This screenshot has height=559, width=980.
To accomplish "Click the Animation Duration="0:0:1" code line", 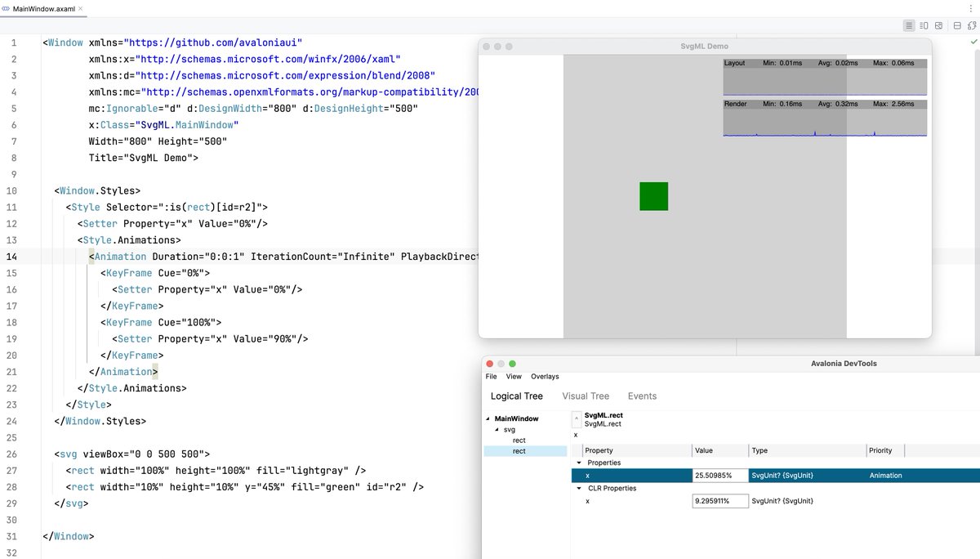I will click(x=283, y=257).
